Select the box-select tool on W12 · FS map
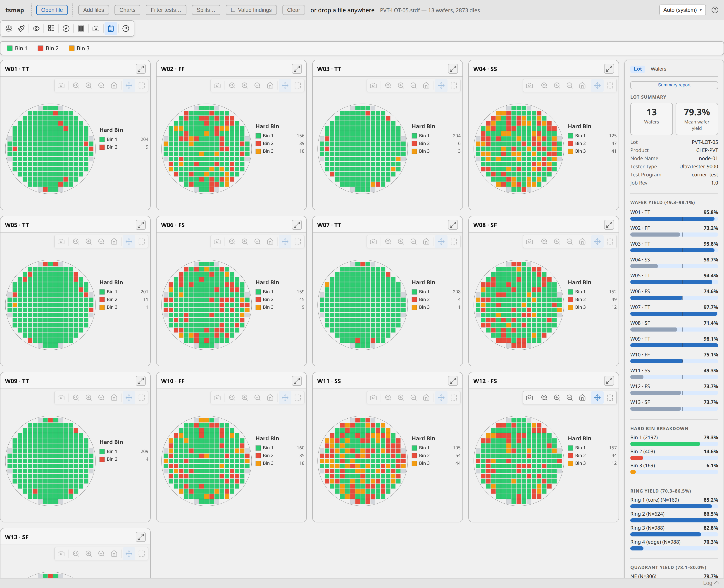Image resolution: width=724 pixels, height=588 pixels. [610, 398]
